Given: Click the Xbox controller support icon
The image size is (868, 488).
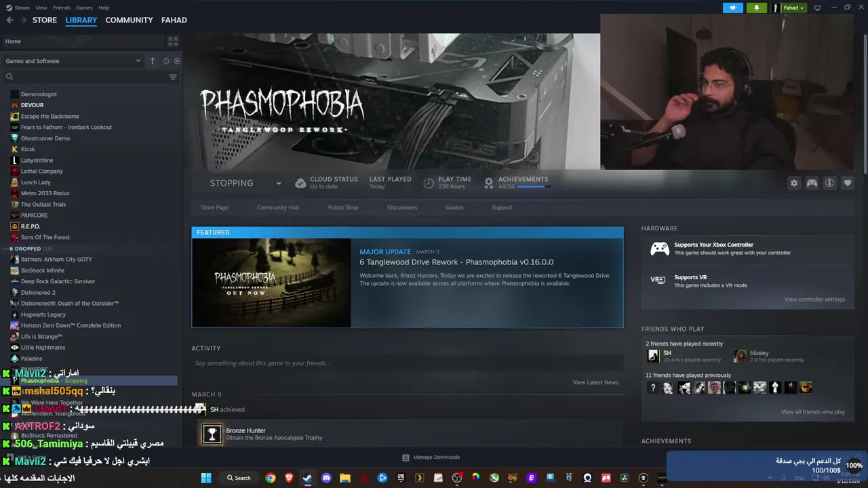Looking at the screenshot, I should tap(660, 249).
